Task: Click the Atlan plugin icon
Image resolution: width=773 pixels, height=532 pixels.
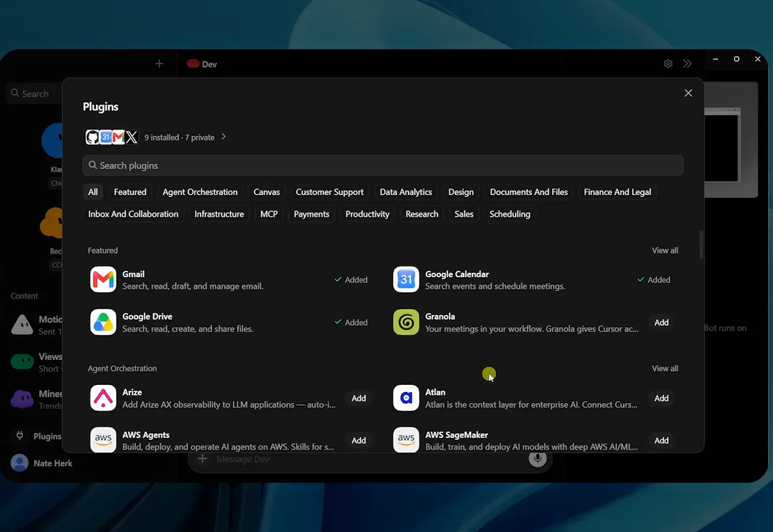Action: click(x=406, y=398)
